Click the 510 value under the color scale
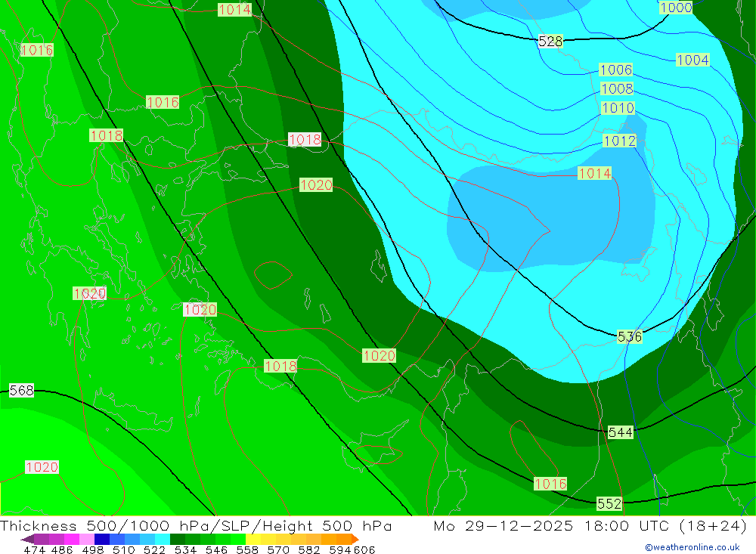Viewport: 756px width, 554px height. point(124,549)
